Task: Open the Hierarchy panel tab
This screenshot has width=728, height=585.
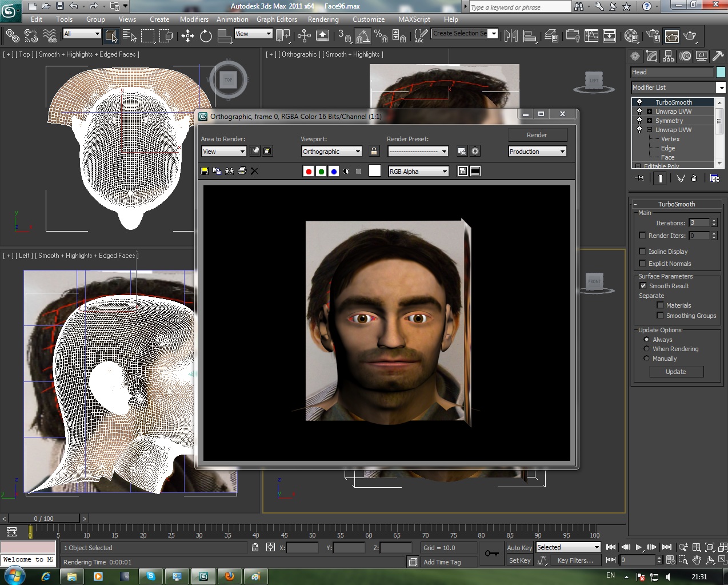Action: tap(668, 56)
